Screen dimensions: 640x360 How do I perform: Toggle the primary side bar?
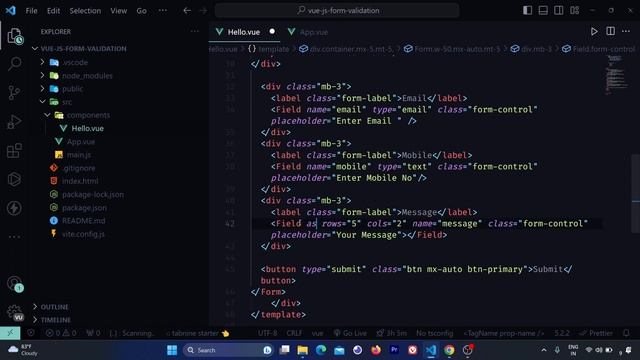pyautogui.click(x=527, y=10)
